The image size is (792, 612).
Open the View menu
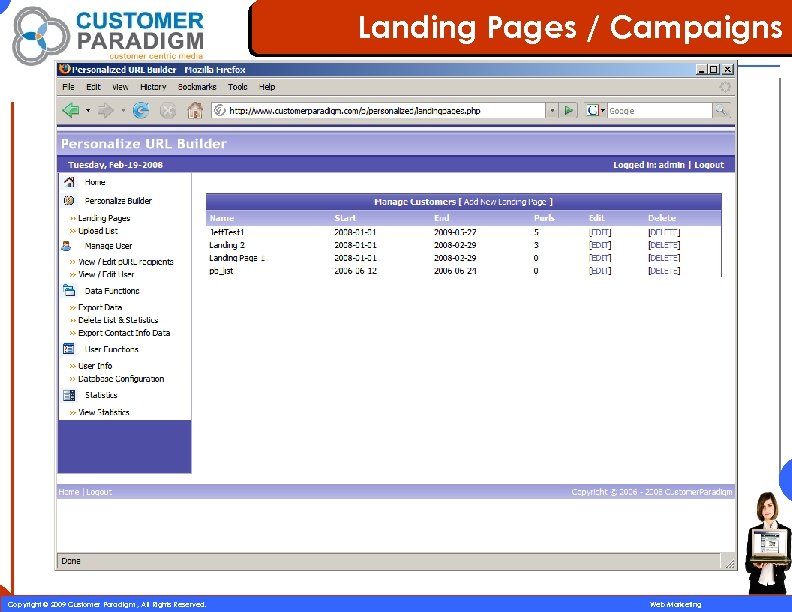tap(120, 87)
